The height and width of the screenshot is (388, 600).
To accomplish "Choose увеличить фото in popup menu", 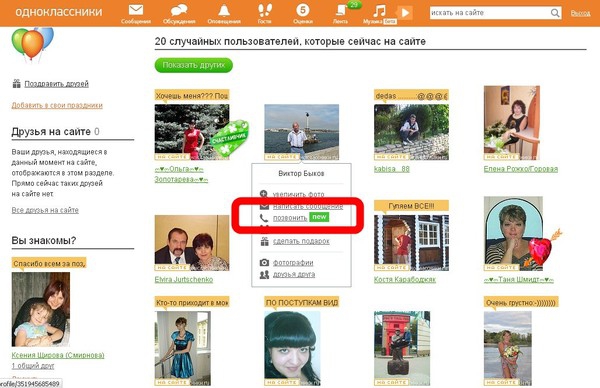I will click(298, 194).
